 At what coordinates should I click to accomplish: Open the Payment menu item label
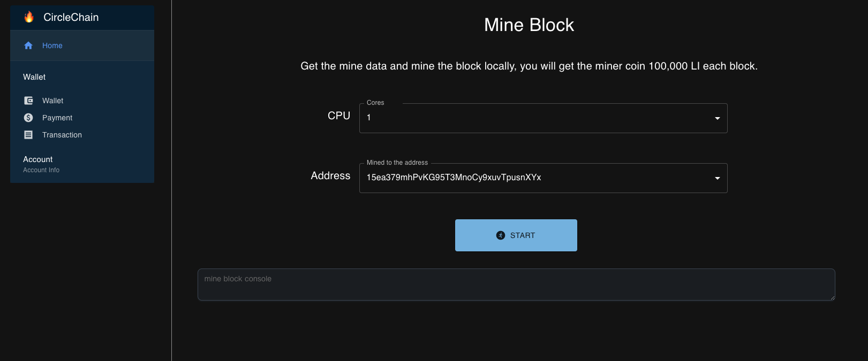pyautogui.click(x=57, y=118)
